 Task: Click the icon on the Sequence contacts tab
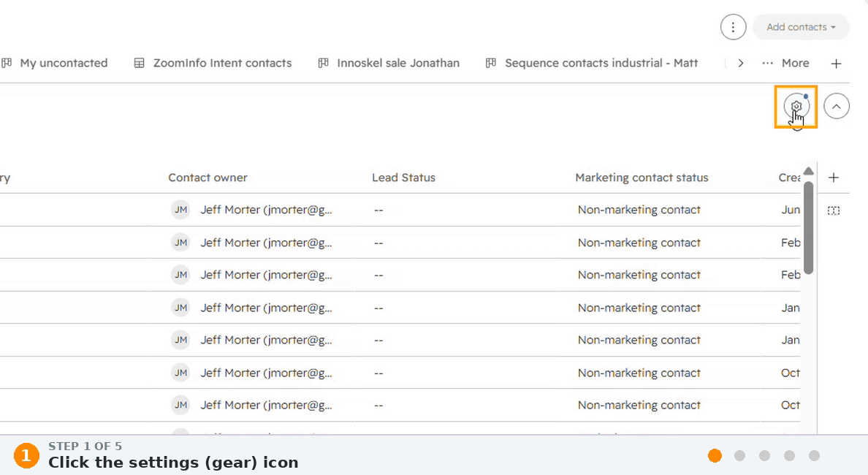(490, 64)
